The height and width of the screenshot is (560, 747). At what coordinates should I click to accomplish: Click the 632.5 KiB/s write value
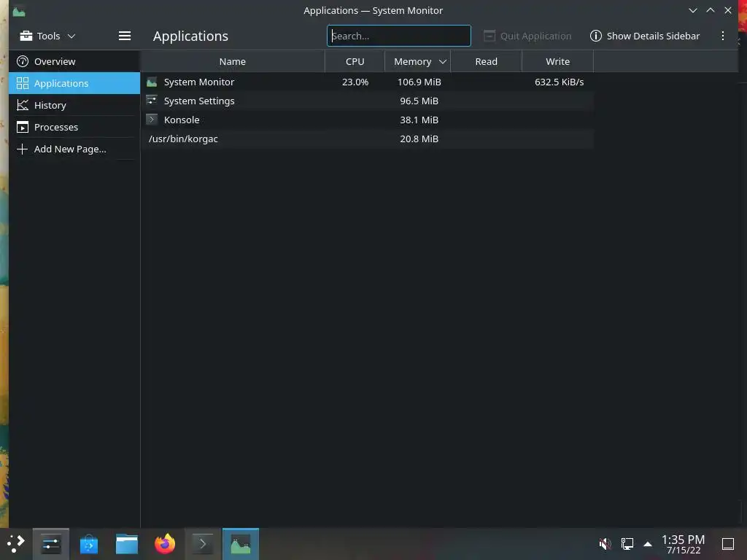coord(559,82)
